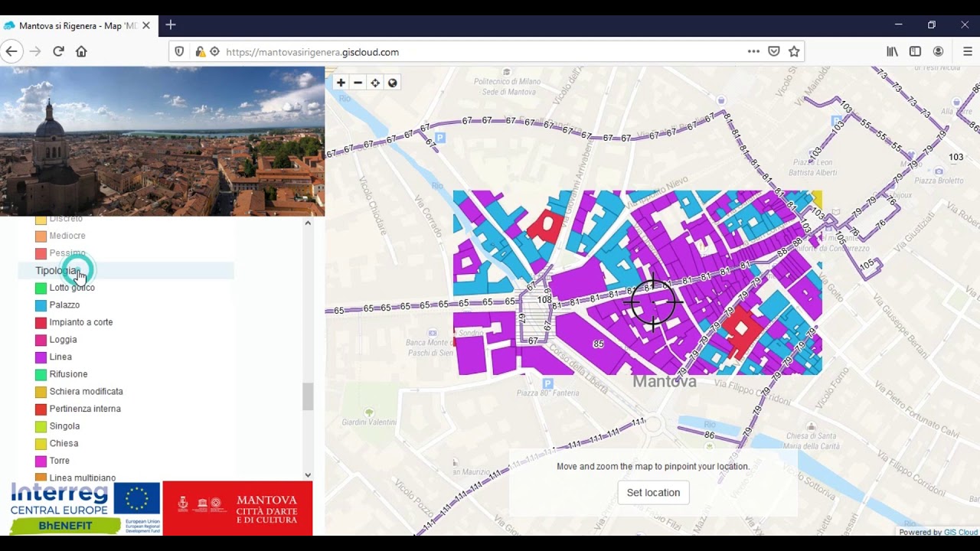
Task: Click the Pessimo legend label
Action: [67, 253]
